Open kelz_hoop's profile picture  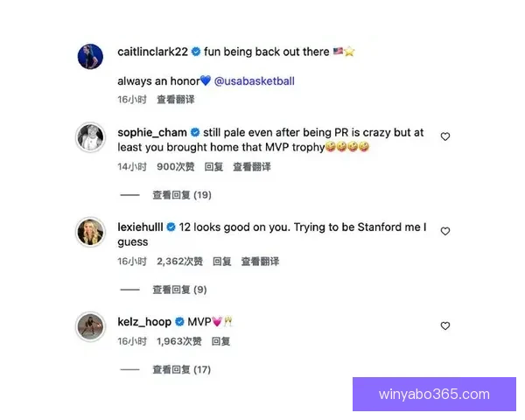[90, 326]
